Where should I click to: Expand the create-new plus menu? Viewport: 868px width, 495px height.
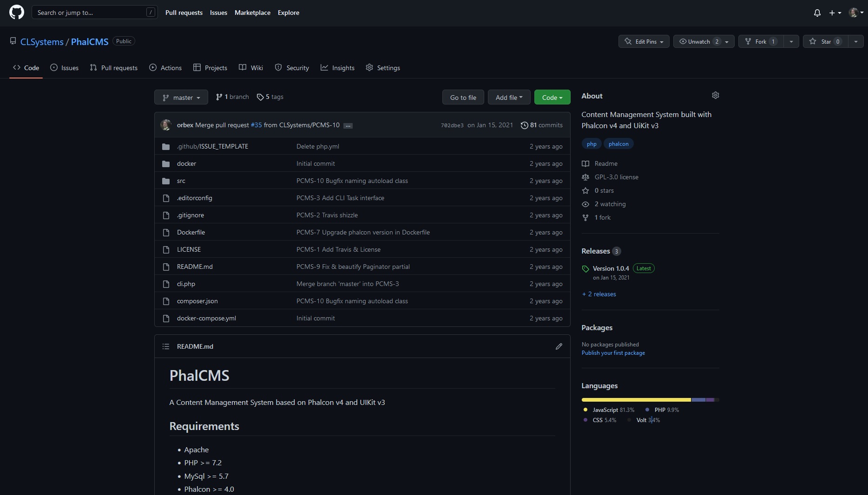[835, 13]
